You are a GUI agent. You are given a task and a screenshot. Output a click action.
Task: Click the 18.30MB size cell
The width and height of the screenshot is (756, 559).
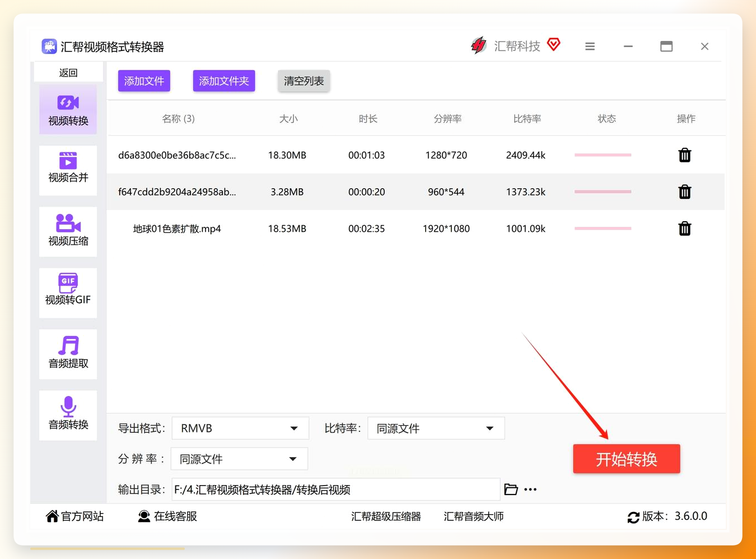tap(287, 155)
